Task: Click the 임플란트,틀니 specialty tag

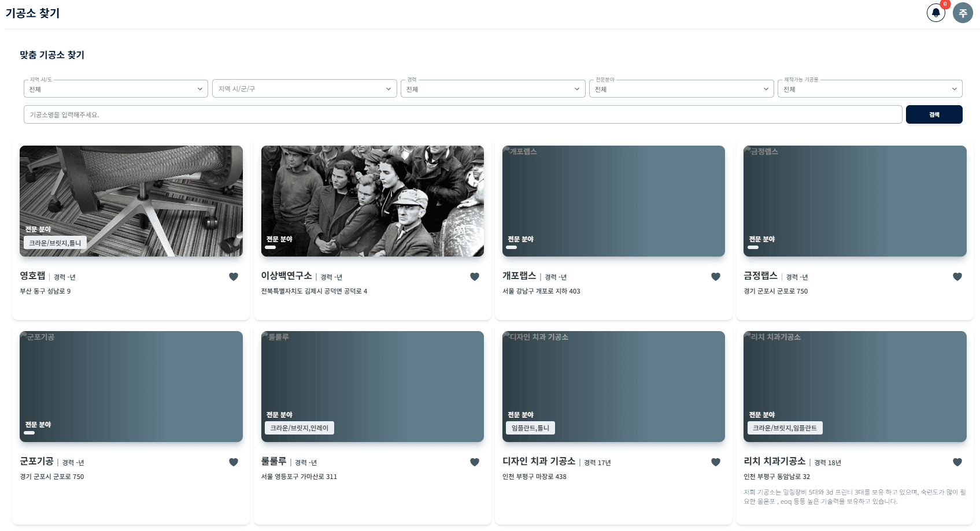Action: coord(530,428)
